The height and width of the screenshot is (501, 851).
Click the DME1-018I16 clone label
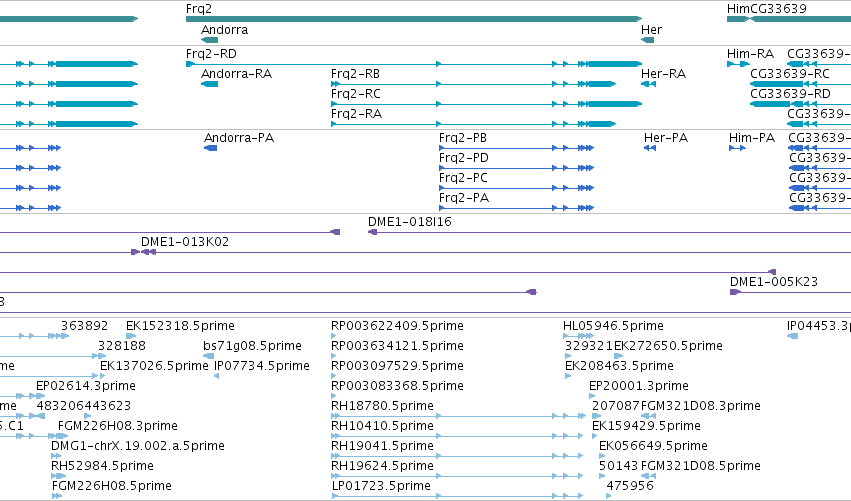pyautogui.click(x=410, y=222)
